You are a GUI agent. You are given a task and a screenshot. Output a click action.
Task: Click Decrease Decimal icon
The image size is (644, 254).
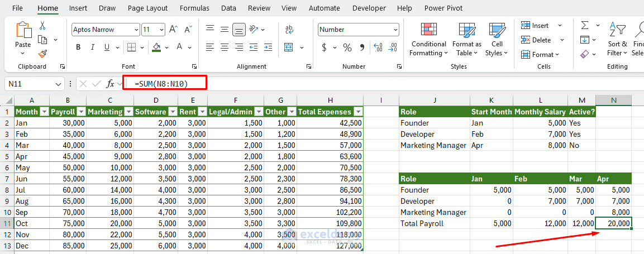[393, 47]
